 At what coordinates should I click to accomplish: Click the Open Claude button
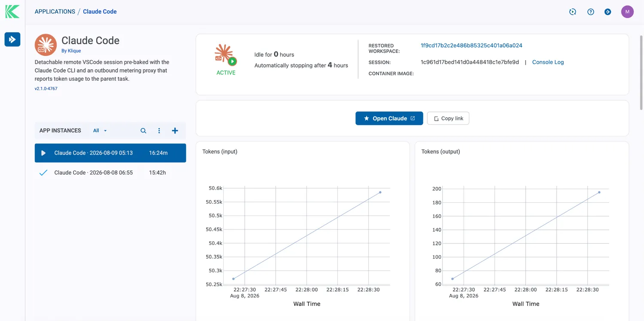coord(389,118)
